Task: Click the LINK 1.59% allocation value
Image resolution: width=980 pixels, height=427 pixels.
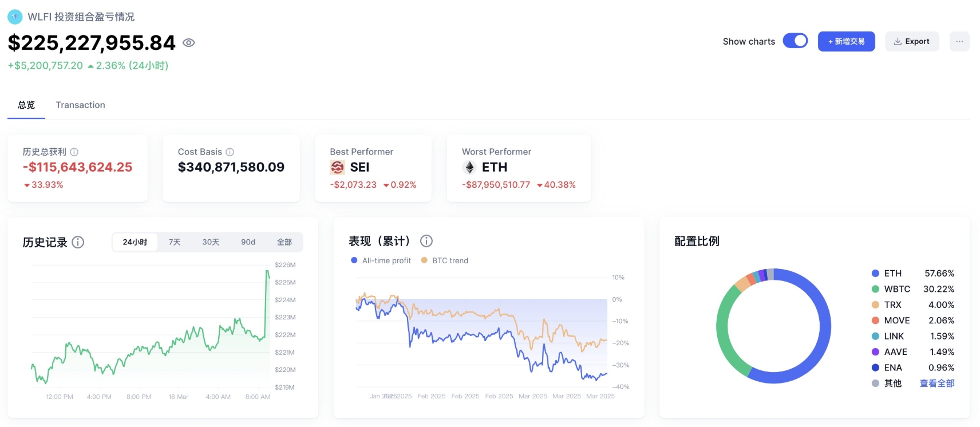Action: (942, 337)
